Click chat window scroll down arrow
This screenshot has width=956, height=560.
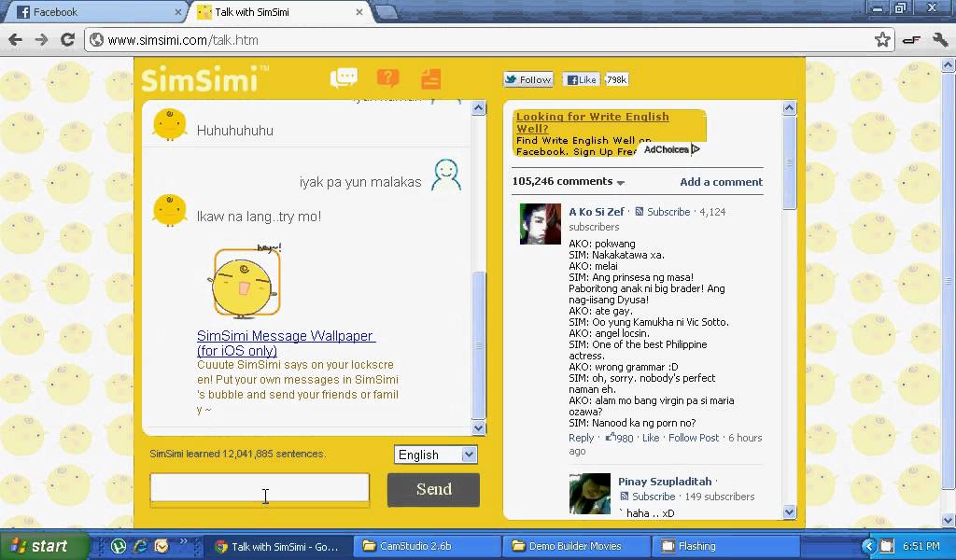[479, 427]
